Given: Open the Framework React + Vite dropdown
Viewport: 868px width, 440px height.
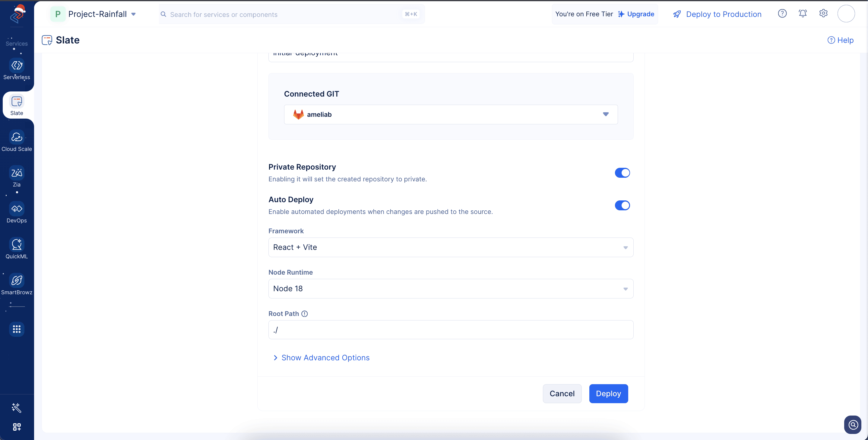Looking at the screenshot, I should [x=451, y=247].
